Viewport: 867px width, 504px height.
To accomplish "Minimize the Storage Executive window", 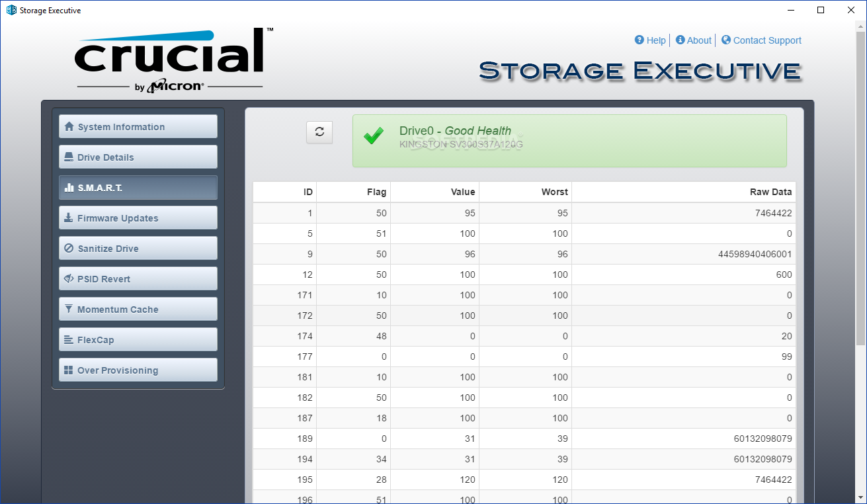I will (x=792, y=10).
